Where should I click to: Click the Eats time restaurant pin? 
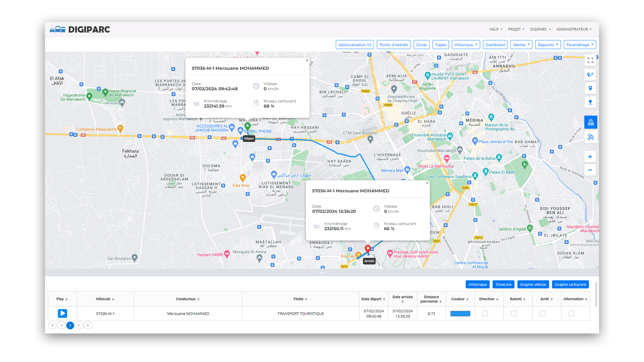point(243,178)
